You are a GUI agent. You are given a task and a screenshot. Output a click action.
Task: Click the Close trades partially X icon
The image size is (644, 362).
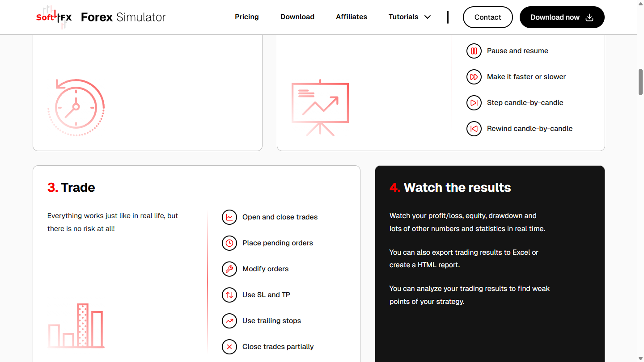[x=229, y=347]
